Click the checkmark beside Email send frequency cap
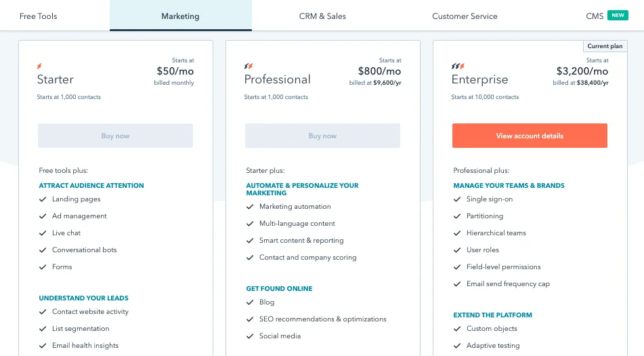The image size is (644, 356). [x=457, y=283]
